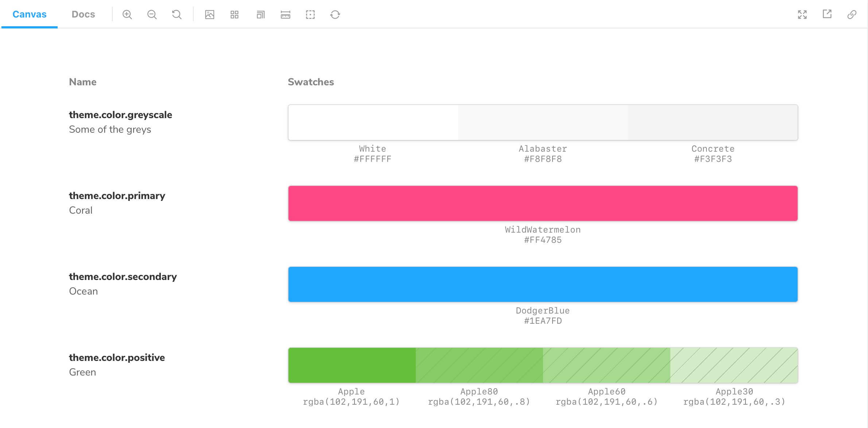The height and width of the screenshot is (428, 868).
Task: Click the theme.color.primary title
Action: coord(117,196)
